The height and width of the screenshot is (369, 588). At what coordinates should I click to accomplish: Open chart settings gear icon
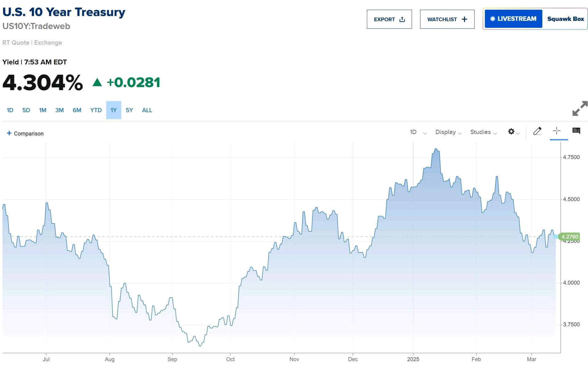point(511,131)
